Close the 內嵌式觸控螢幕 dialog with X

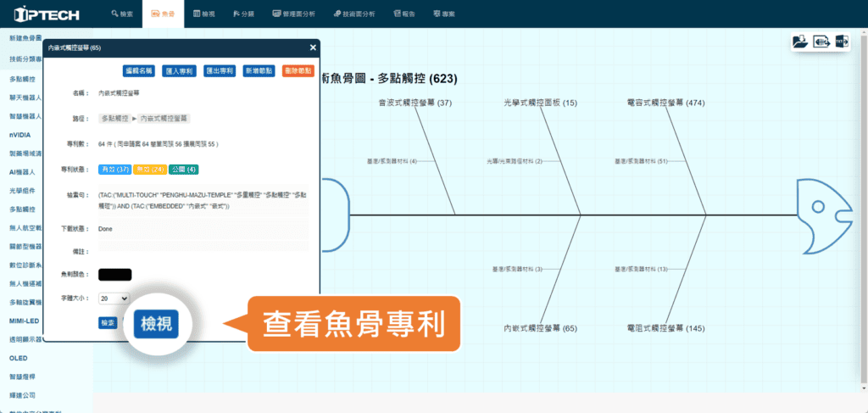(313, 48)
